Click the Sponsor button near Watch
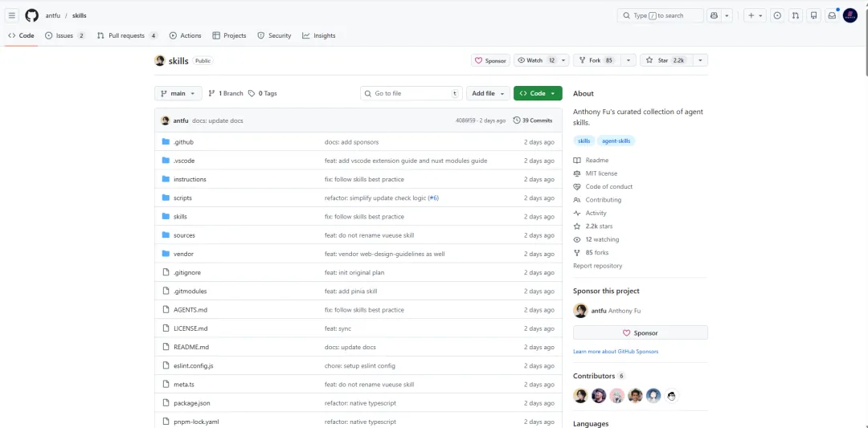868x428 pixels. click(490, 60)
